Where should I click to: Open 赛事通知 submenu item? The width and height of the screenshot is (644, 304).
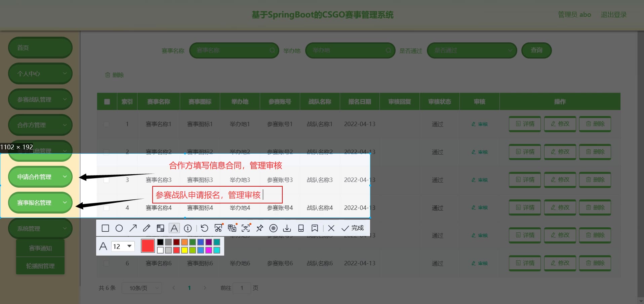click(40, 248)
